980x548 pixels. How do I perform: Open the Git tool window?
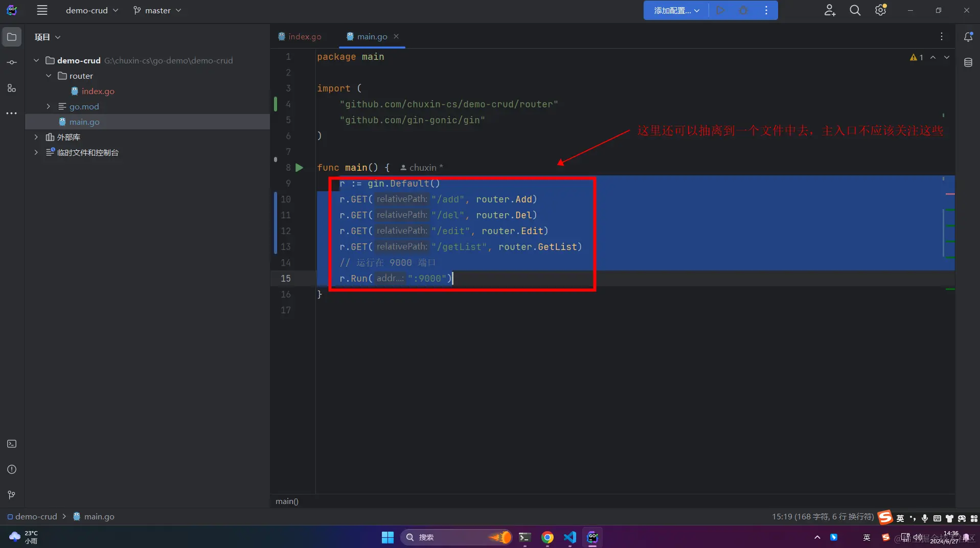point(12,495)
